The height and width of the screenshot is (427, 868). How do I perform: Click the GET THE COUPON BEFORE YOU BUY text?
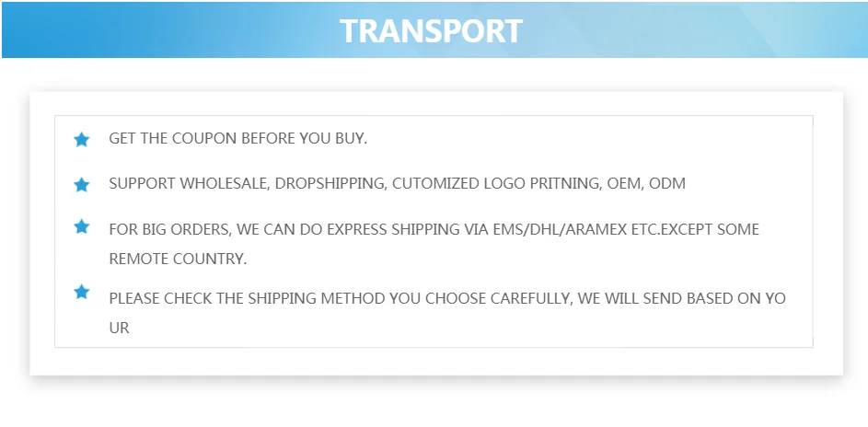point(237,139)
